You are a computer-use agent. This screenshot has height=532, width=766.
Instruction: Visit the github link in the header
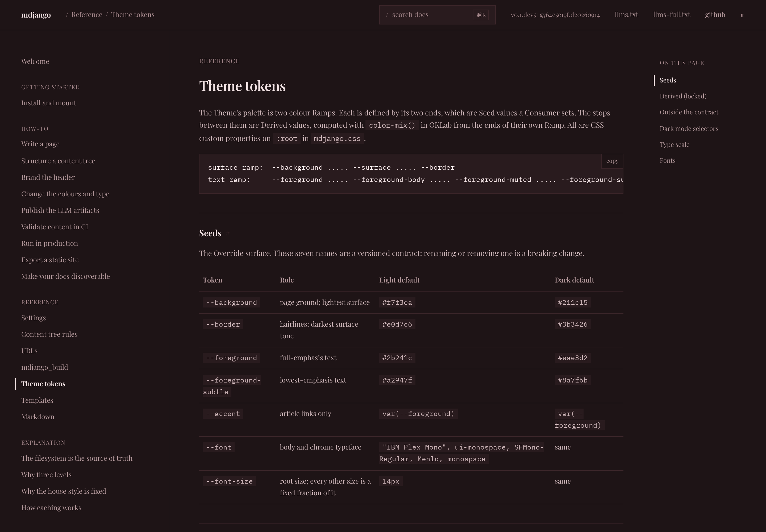click(715, 15)
